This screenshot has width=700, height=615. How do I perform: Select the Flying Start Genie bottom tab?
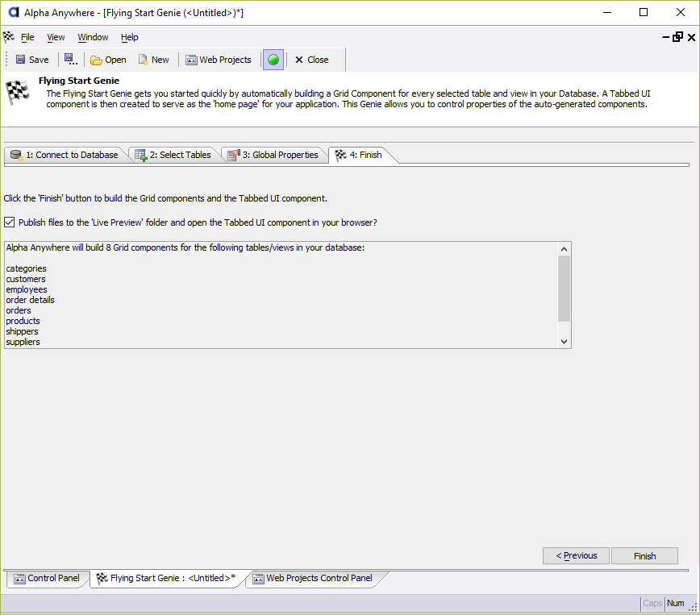pyautogui.click(x=166, y=579)
